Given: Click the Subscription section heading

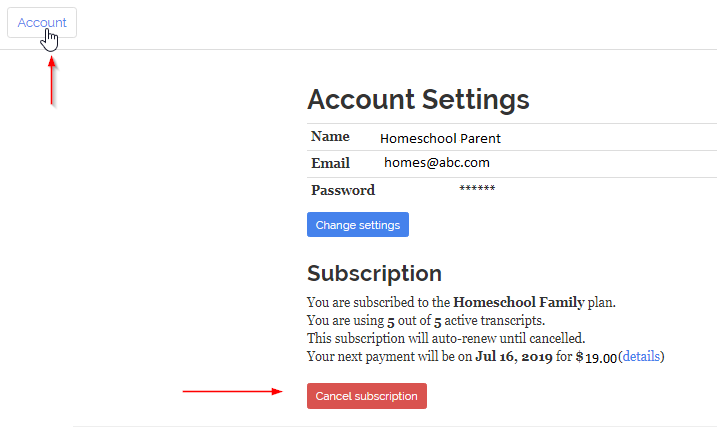Looking at the screenshot, I should coord(374,273).
